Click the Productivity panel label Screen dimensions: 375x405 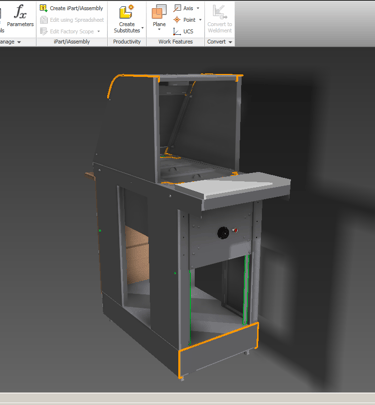tap(127, 42)
